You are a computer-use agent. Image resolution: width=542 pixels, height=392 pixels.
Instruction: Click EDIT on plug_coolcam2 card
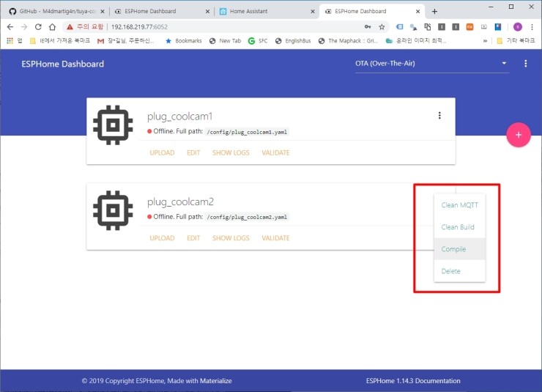(x=193, y=238)
